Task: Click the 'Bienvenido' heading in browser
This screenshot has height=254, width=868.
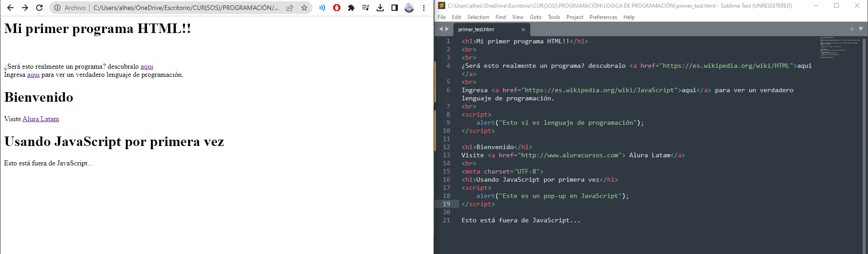Action: point(39,97)
